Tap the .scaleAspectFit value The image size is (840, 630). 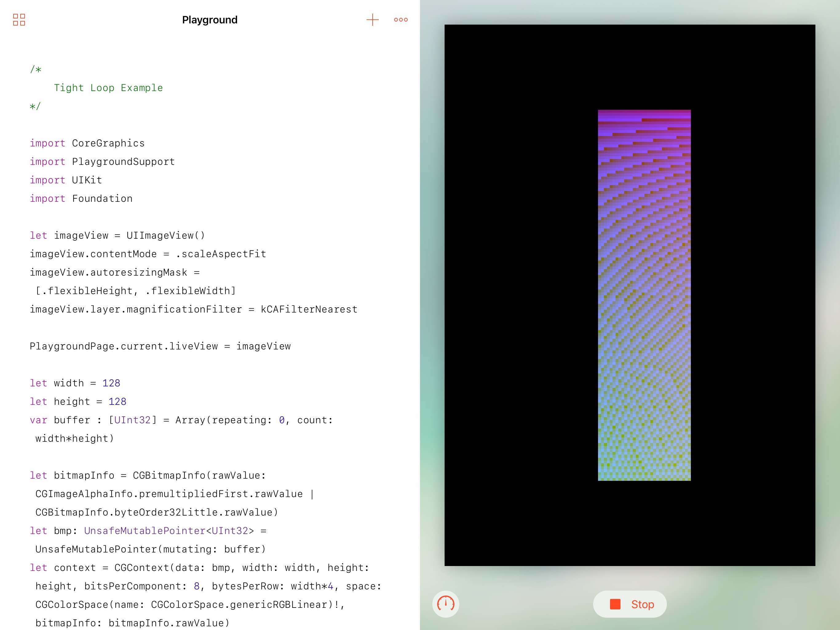221,254
